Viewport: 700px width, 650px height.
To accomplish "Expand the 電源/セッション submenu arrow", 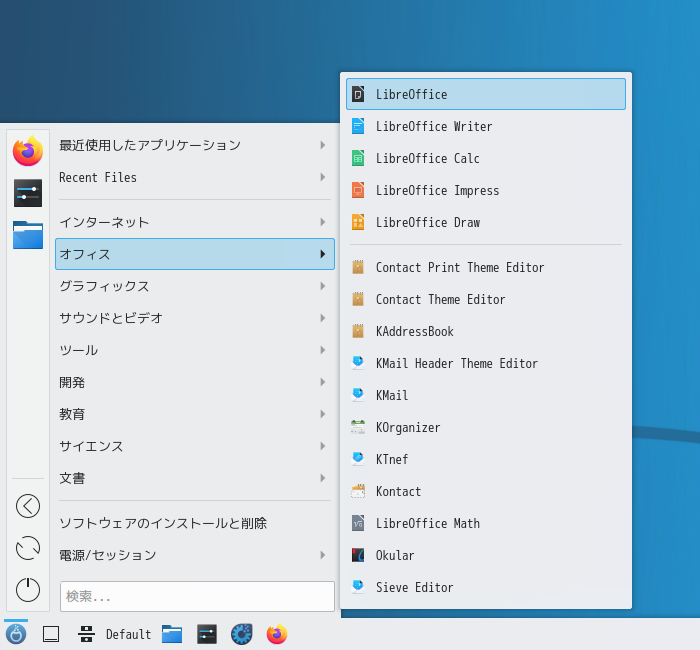I will (322, 555).
